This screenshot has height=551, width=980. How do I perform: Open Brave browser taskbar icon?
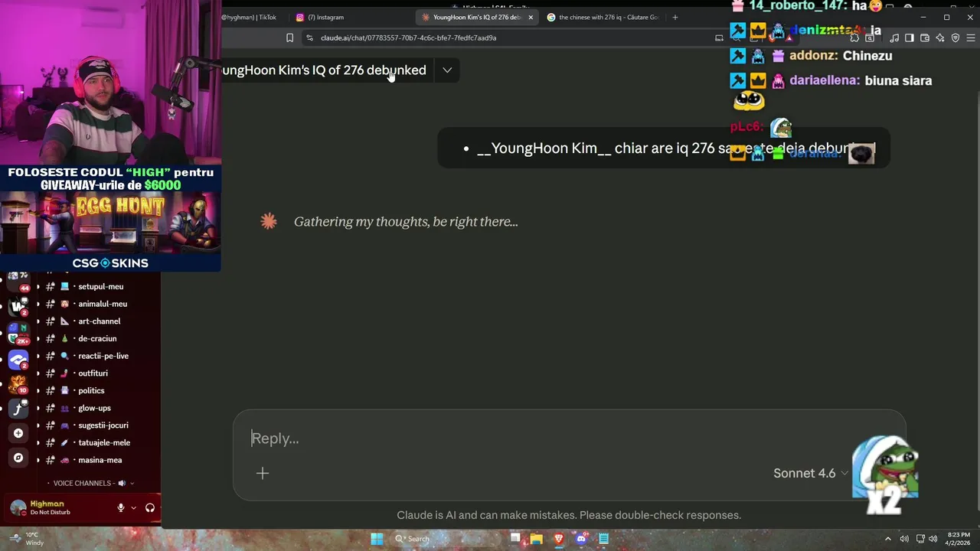(559, 539)
